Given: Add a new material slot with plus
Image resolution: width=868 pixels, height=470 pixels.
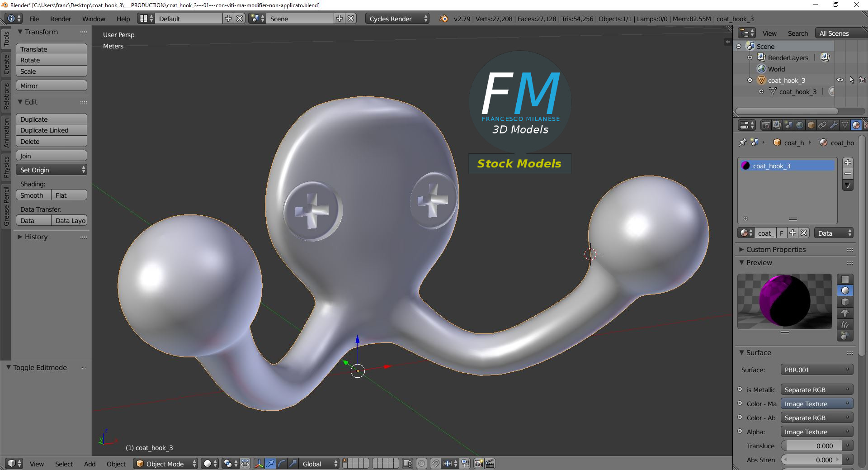Looking at the screenshot, I should tap(848, 163).
